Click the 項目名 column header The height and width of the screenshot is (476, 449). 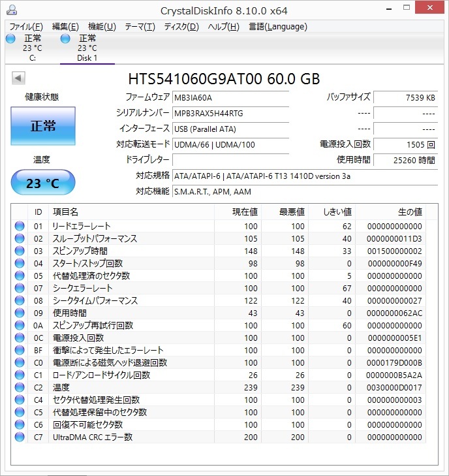(131, 212)
